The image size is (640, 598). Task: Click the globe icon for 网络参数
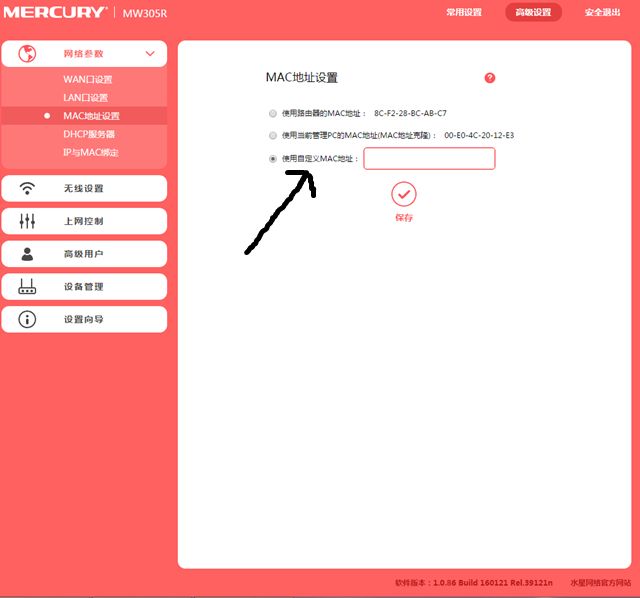(27, 53)
